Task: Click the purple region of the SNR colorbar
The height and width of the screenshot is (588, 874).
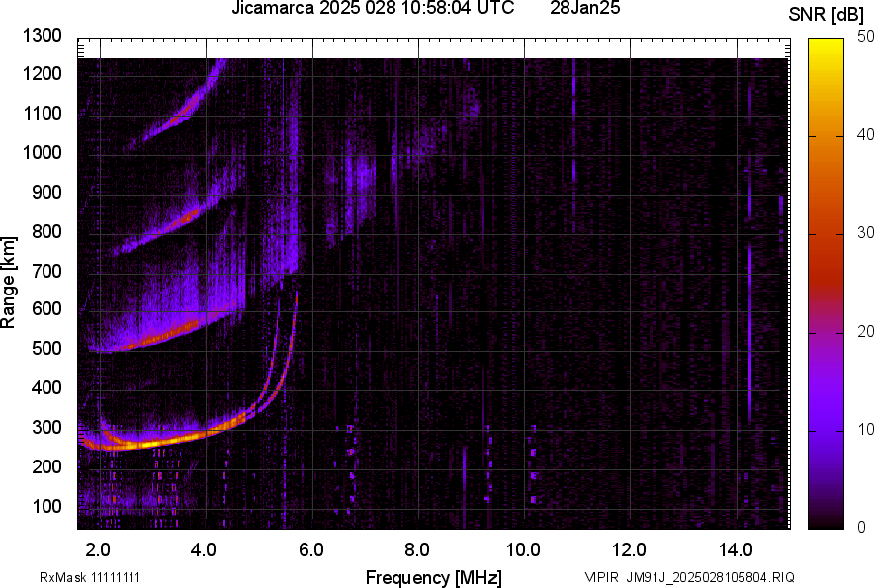Action: pos(827,415)
